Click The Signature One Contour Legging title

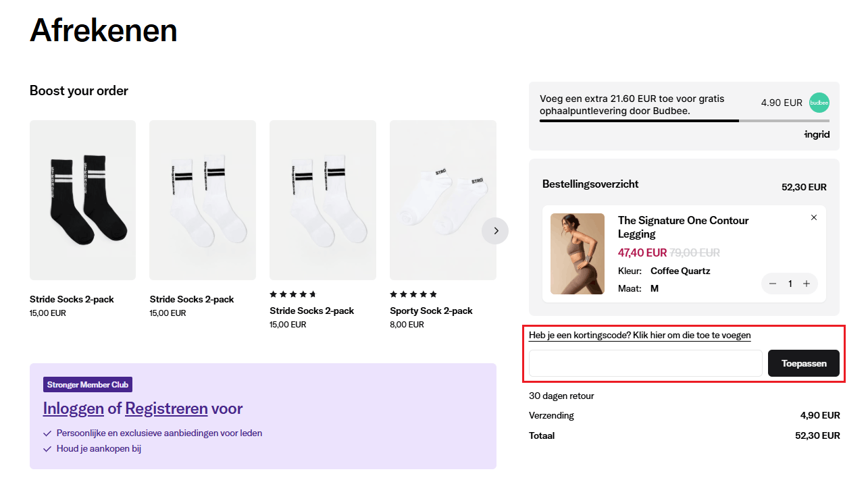pyautogui.click(x=683, y=227)
